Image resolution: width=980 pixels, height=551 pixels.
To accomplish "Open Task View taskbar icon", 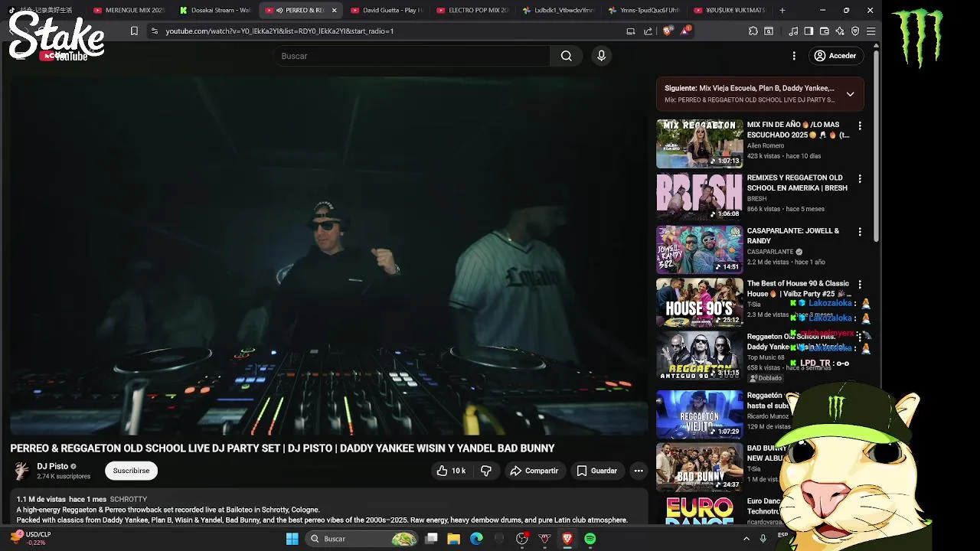I will pos(431,539).
